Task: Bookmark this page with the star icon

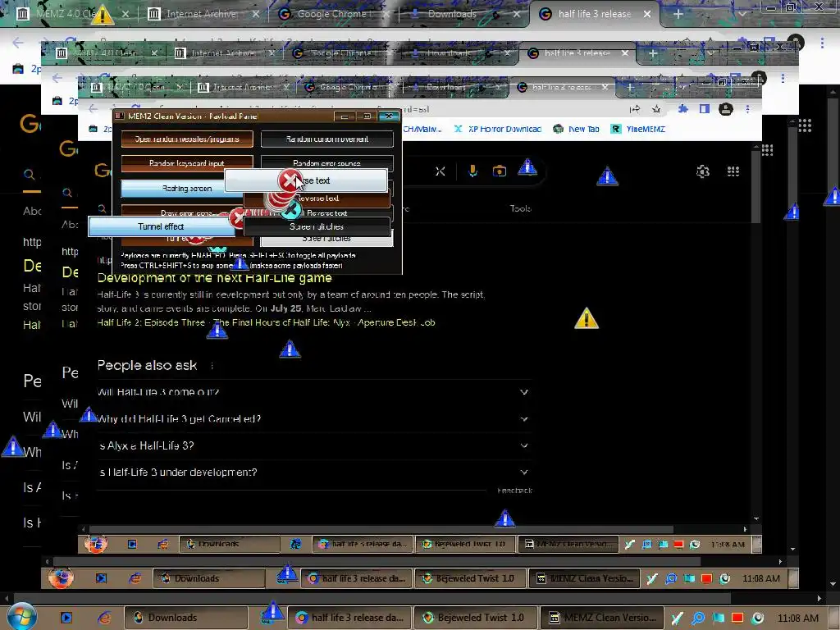Action: pyautogui.click(x=656, y=109)
